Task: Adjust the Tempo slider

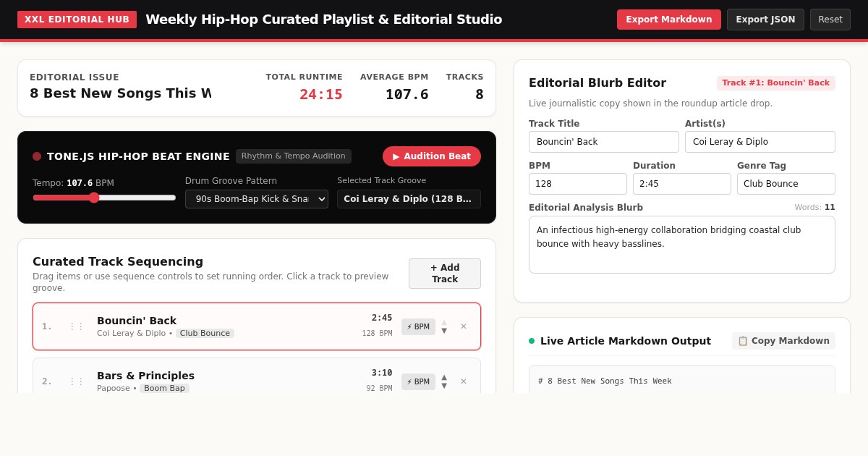Action: point(104,198)
